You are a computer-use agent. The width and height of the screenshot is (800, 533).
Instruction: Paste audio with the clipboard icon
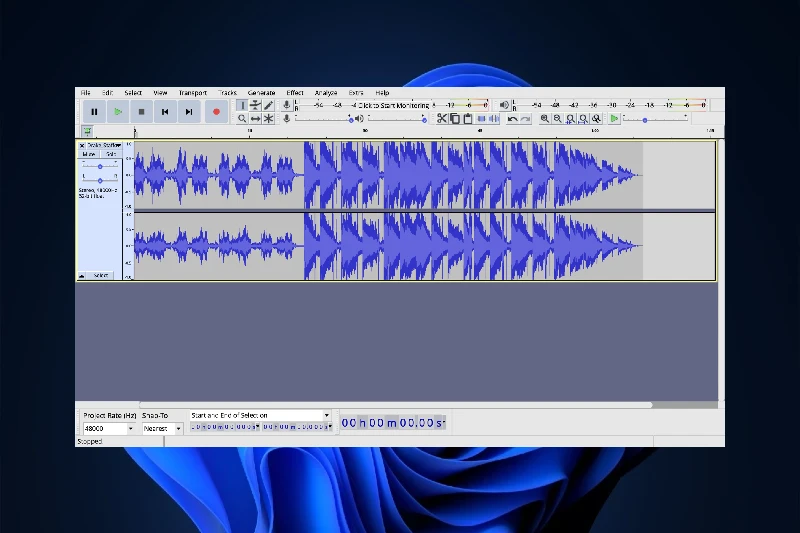[467, 119]
